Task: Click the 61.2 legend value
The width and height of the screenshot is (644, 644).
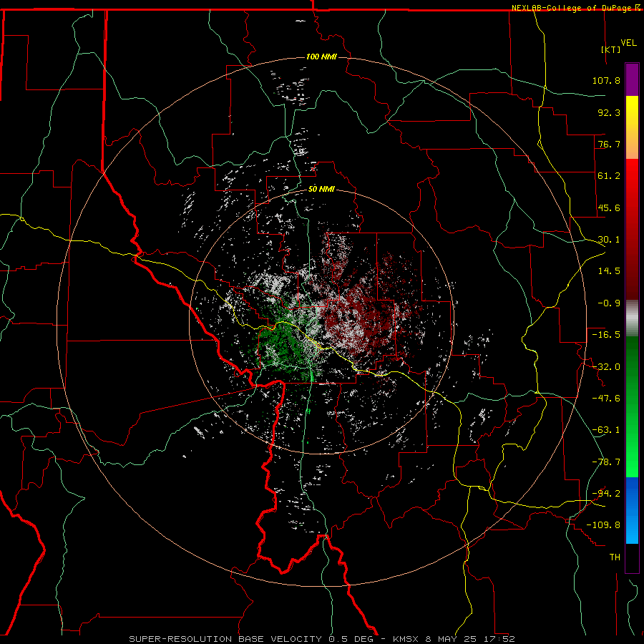Action: [609, 176]
